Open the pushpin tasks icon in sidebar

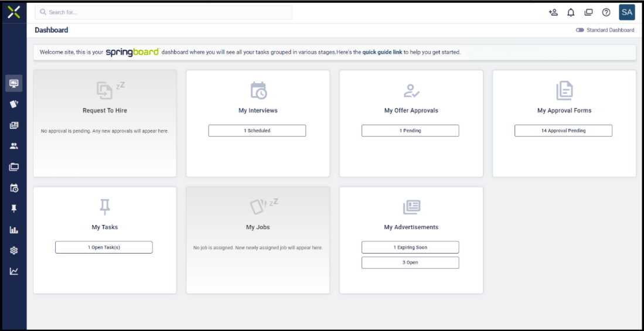(x=14, y=209)
